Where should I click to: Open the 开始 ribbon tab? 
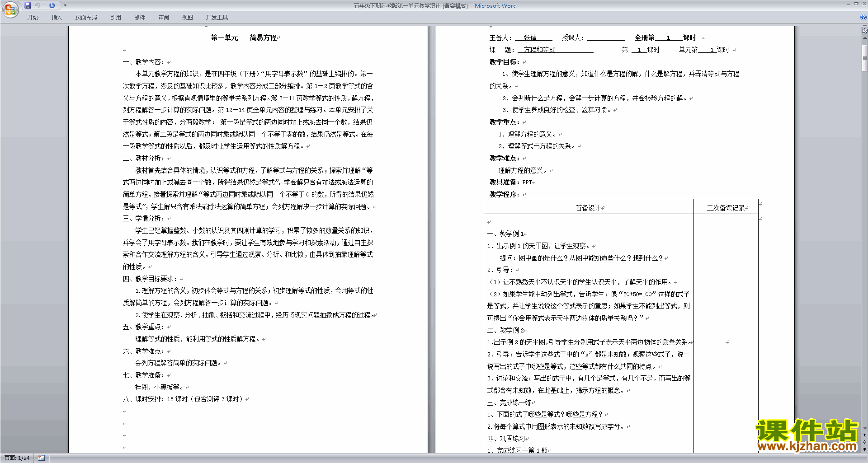(33, 18)
